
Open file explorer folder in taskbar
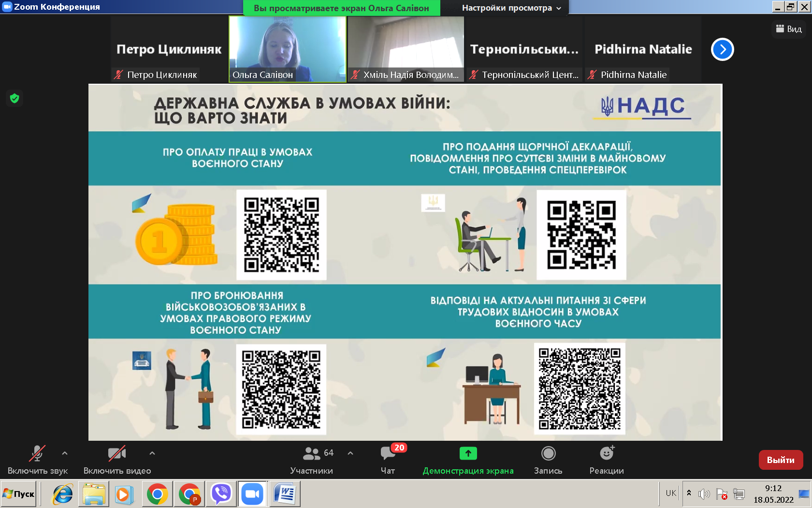pos(94,494)
